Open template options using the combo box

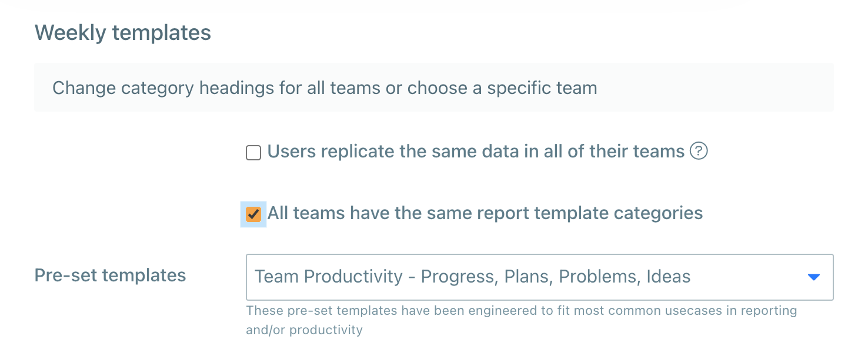tap(539, 276)
